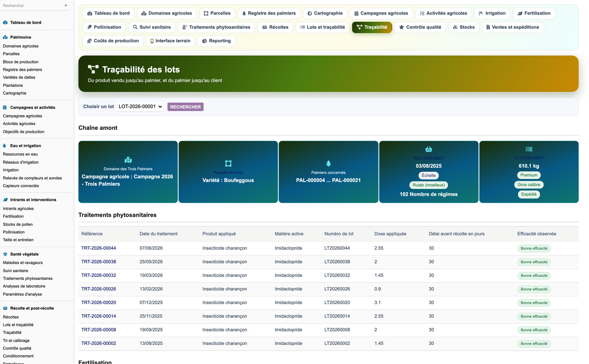This screenshot has height=364, width=589.
Task: Click the Reporting pie chart icon
Action: 205,41
